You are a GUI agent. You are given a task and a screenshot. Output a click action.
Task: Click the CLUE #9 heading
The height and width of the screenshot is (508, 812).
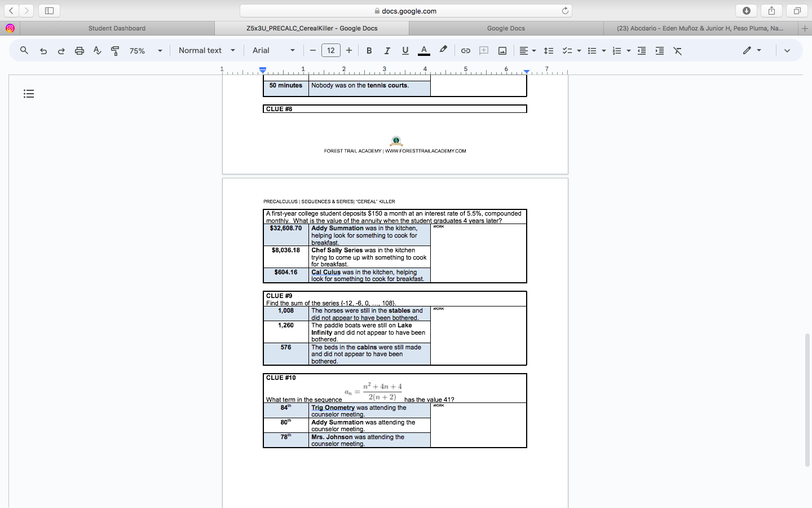pyautogui.click(x=279, y=296)
